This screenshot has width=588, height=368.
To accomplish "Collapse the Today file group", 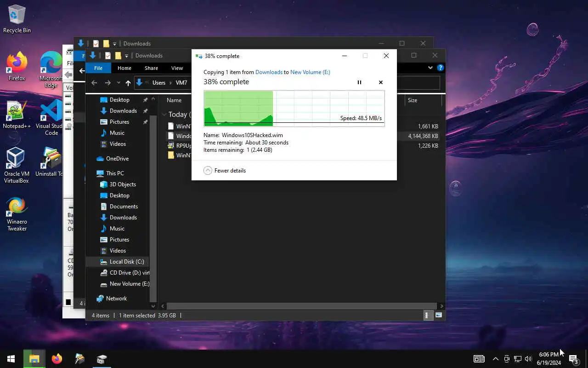I will click(164, 115).
